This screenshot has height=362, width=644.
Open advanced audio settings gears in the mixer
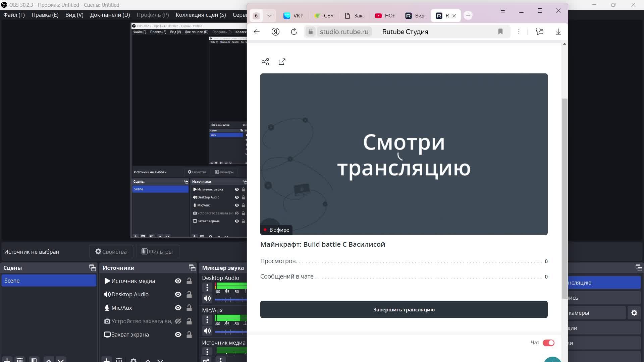(x=206, y=360)
